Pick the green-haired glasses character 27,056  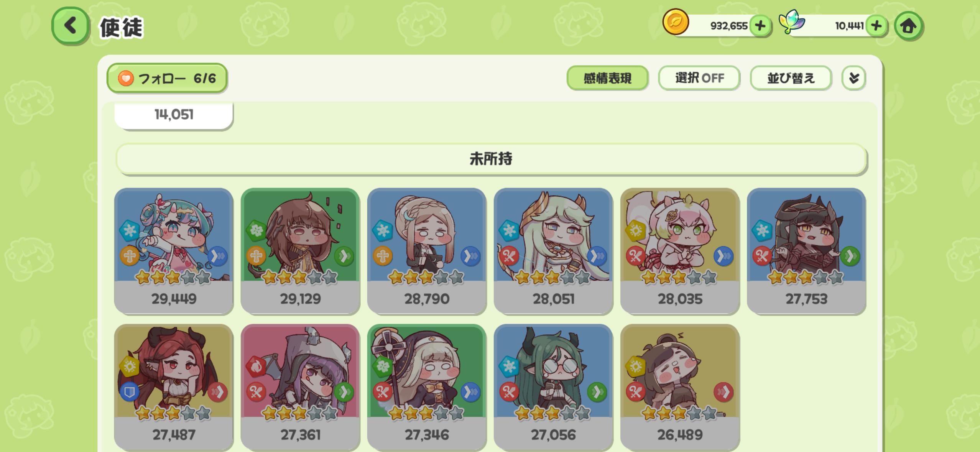pyautogui.click(x=553, y=387)
